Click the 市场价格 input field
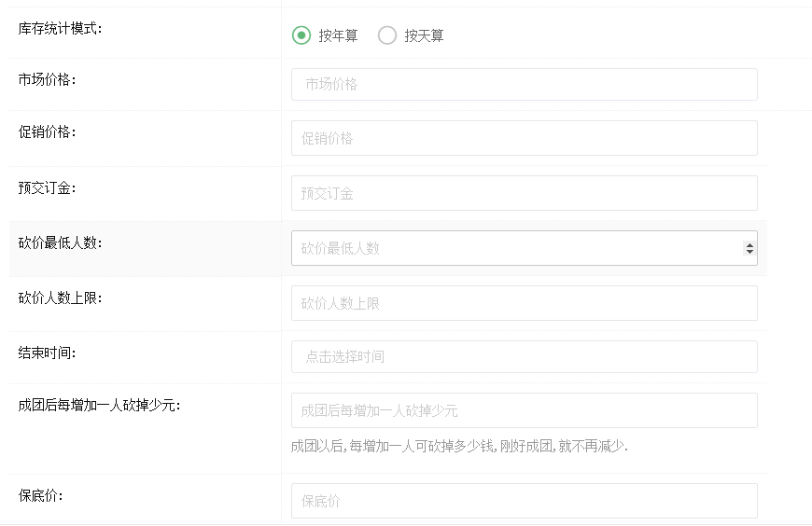The image size is (812, 526). coord(524,84)
